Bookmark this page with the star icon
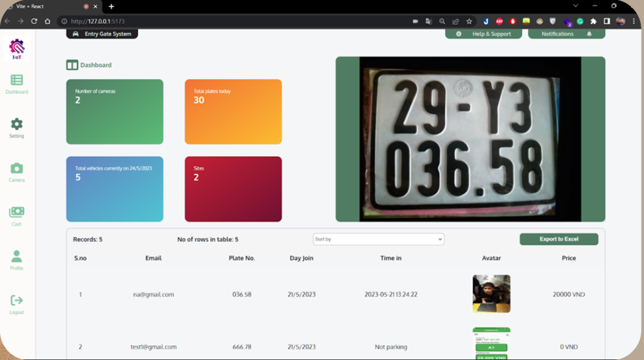 (469, 21)
